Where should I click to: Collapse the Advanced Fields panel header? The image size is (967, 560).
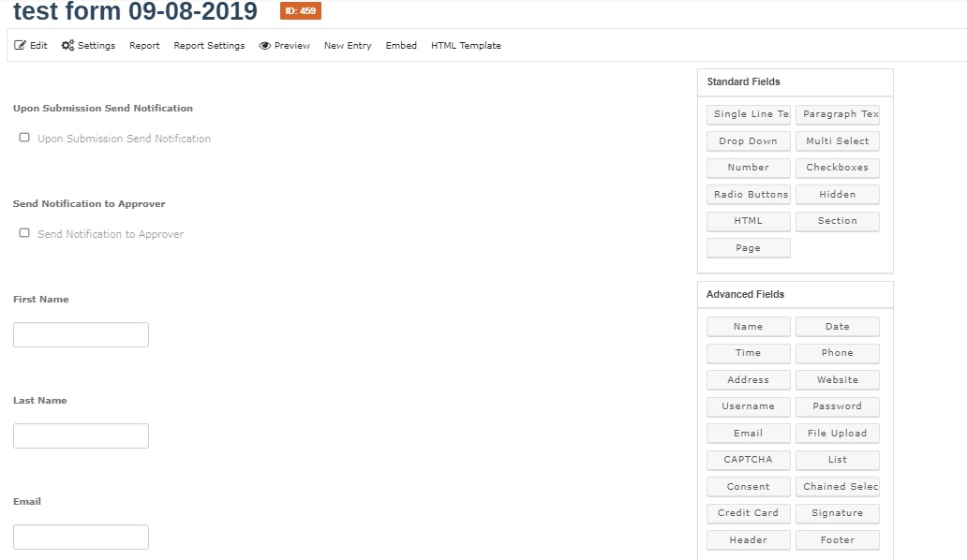click(795, 294)
